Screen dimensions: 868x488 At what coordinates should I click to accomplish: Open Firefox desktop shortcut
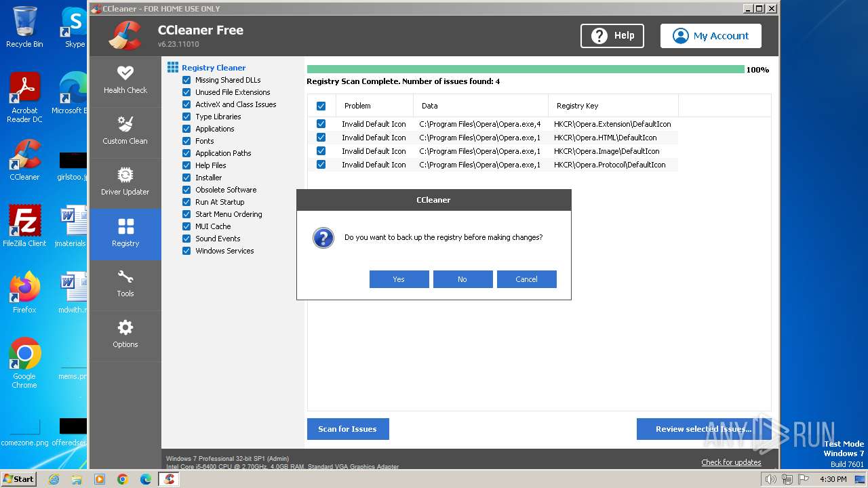pyautogui.click(x=24, y=292)
